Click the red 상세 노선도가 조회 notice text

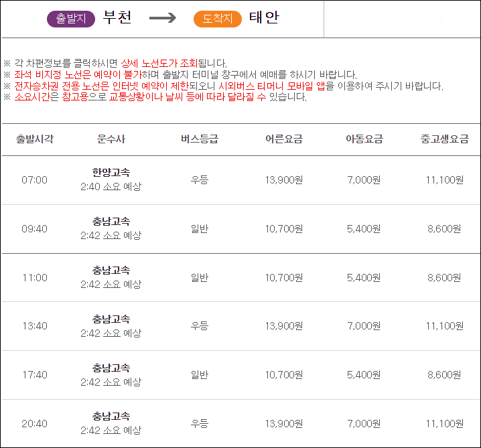tap(159, 63)
